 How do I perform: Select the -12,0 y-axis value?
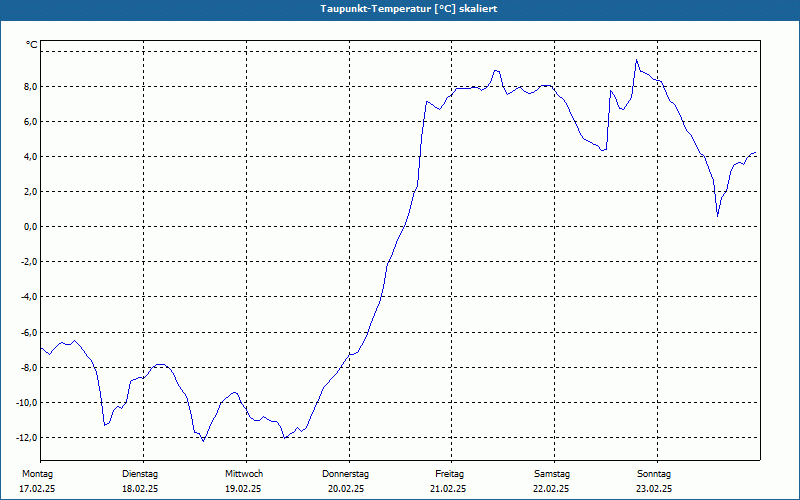click(x=27, y=438)
